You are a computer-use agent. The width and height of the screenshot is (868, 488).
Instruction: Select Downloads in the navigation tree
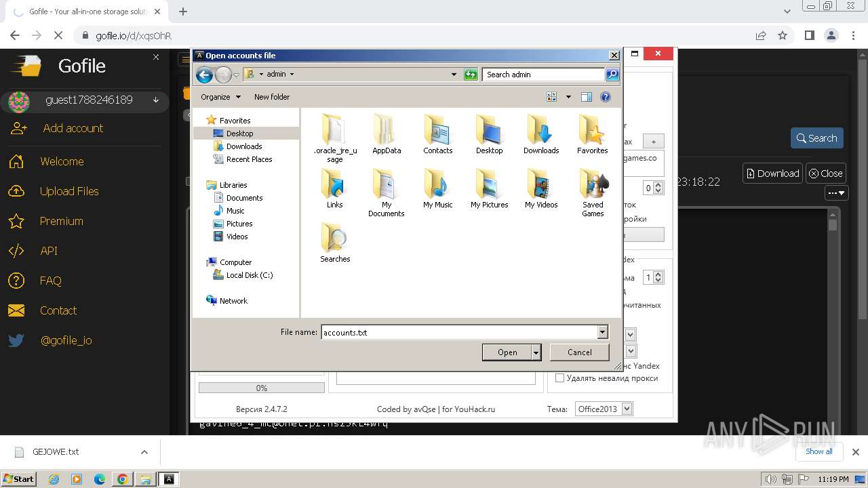point(244,146)
